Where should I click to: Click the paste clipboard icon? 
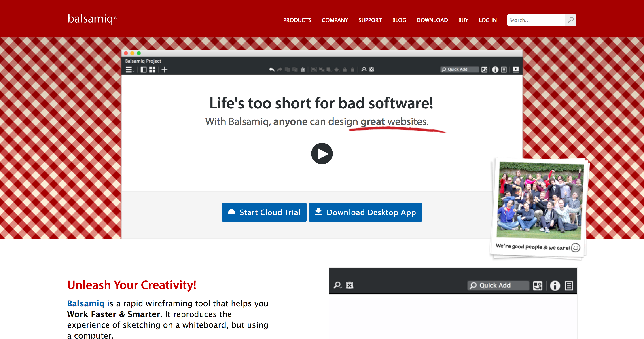tap(303, 70)
